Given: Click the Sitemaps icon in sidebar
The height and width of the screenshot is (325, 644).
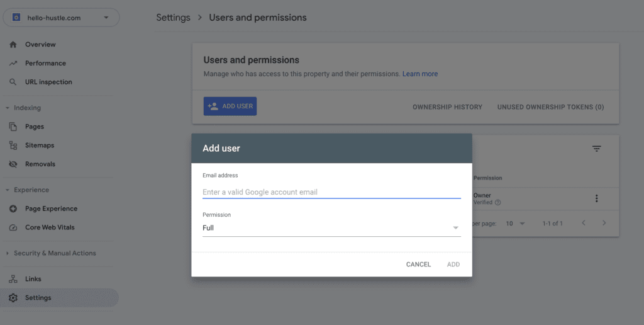Looking at the screenshot, I should tap(13, 145).
